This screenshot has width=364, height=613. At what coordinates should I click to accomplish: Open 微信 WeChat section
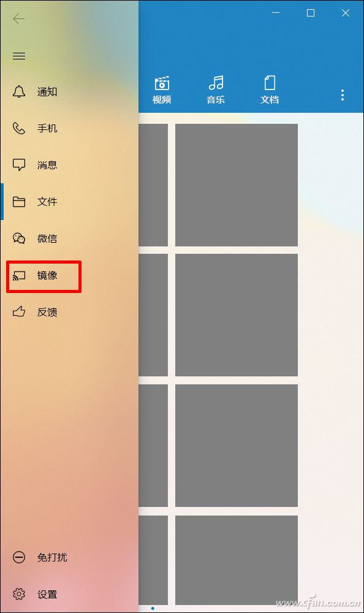[35, 238]
